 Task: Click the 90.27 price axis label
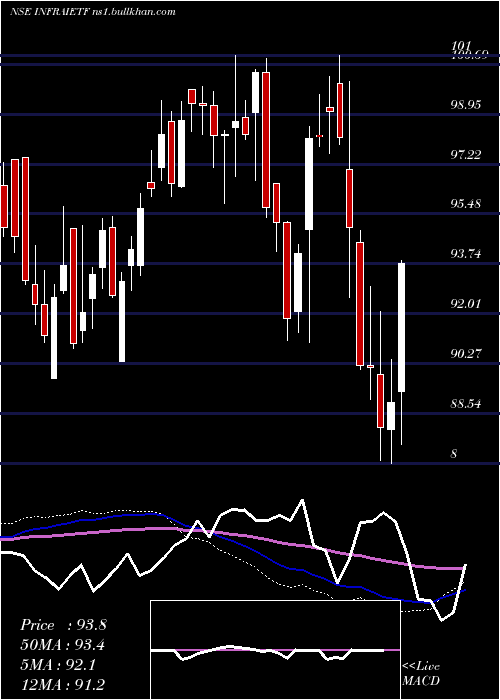pyautogui.click(x=467, y=354)
